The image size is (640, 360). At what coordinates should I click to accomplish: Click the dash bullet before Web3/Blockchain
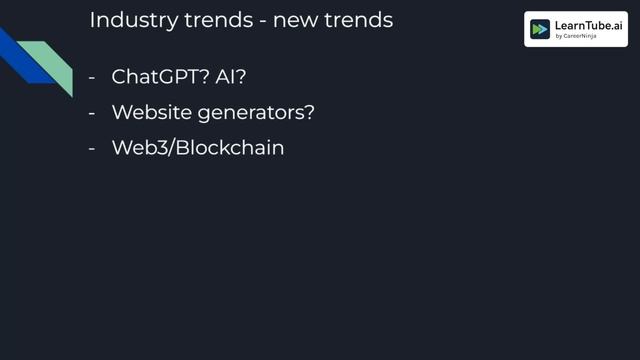pos(92,148)
